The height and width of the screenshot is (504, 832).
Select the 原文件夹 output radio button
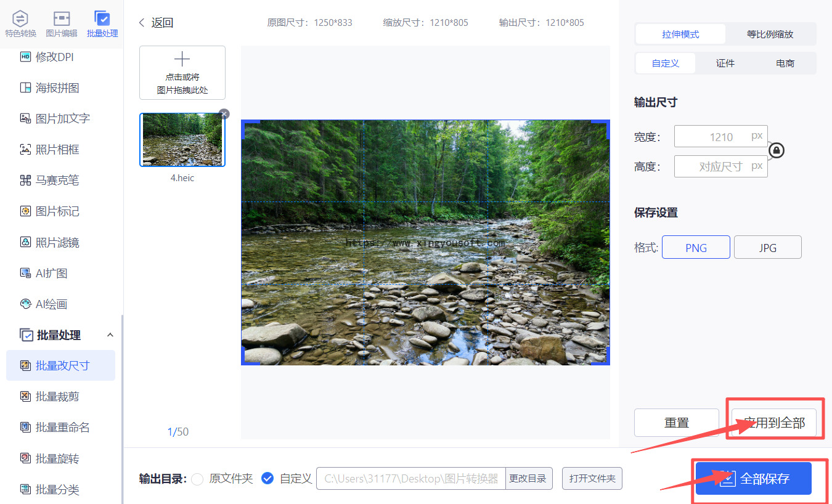[197, 479]
